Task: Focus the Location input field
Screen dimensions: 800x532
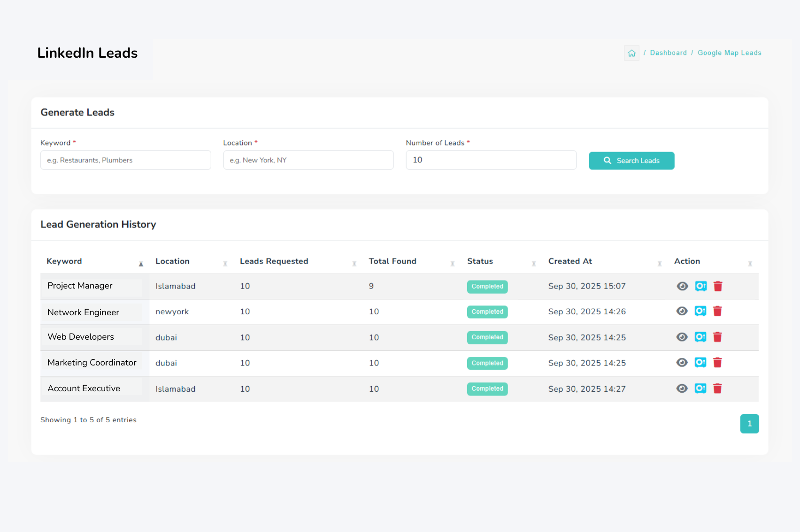Action: tap(308, 160)
